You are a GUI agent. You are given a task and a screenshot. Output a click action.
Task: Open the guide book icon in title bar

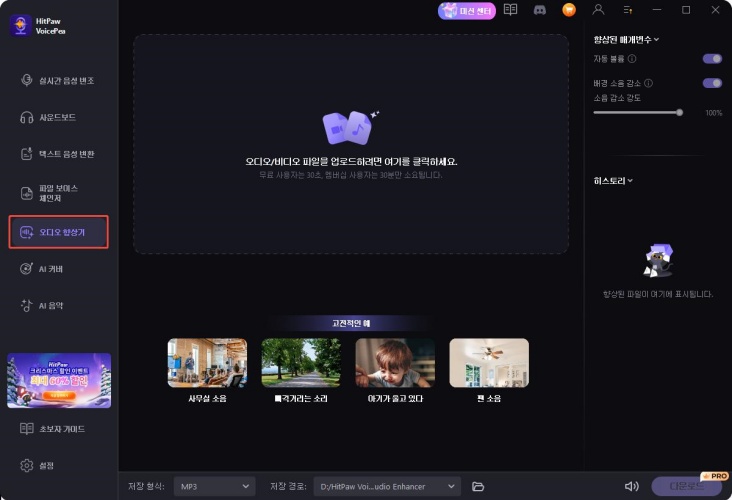coord(510,10)
